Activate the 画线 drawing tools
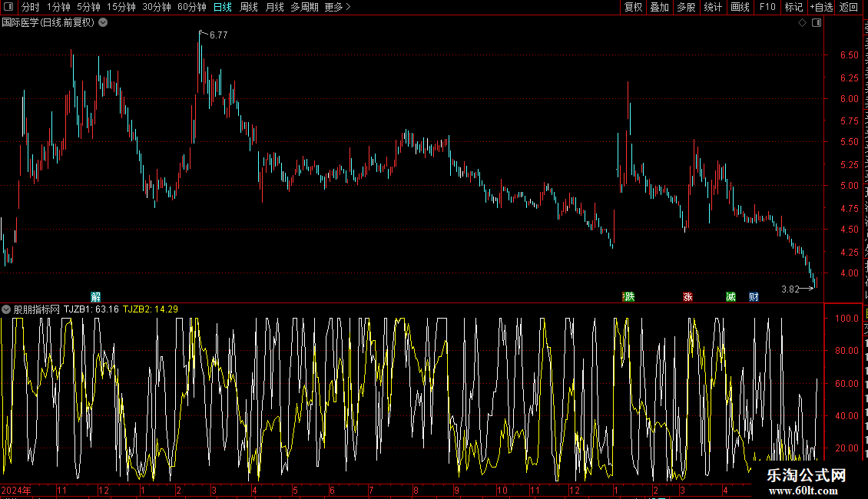 click(740, 7)
